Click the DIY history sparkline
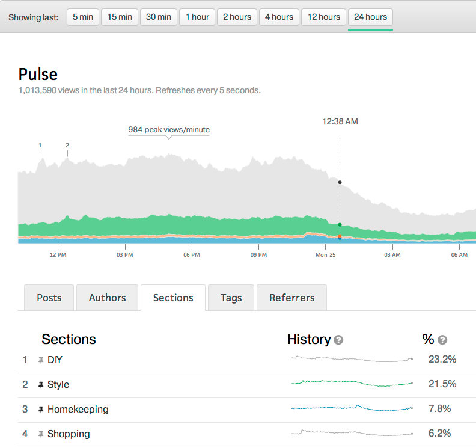The image size is (476, 448). pos(352,360)
